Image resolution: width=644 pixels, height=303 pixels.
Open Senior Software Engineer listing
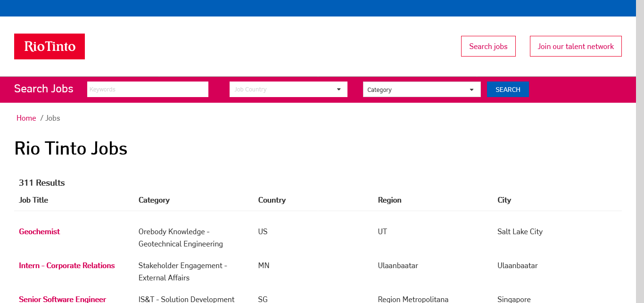pyautogui.click(x=62, y=299)
